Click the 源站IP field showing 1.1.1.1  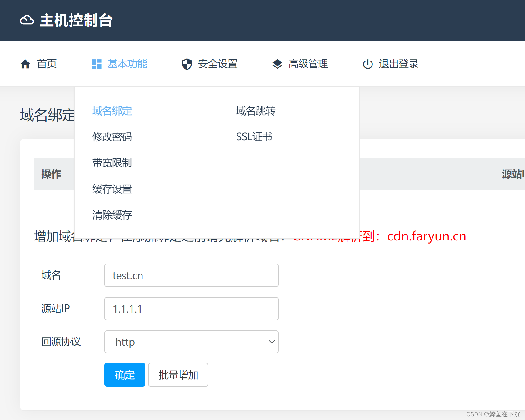coord(191,309)
